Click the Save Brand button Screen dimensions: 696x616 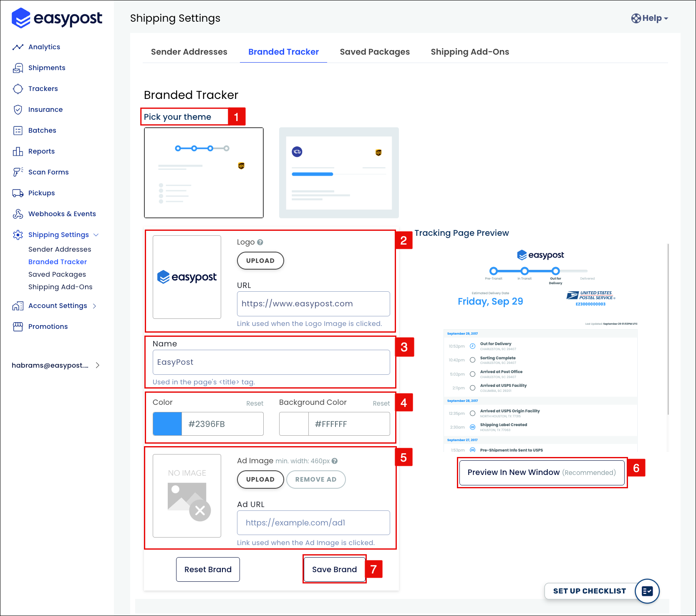335,570
